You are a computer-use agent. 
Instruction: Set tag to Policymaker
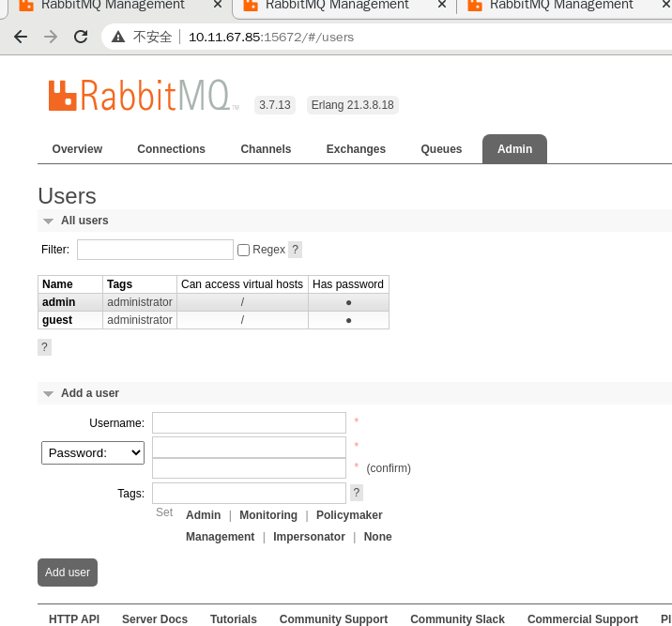tap(349, 515)
